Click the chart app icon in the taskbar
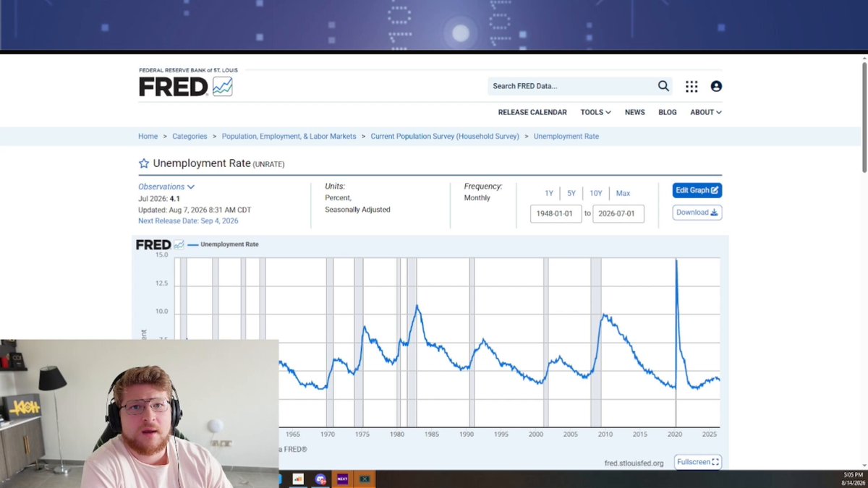The width and height of the screenshot is (868, 488). (297, 479)
